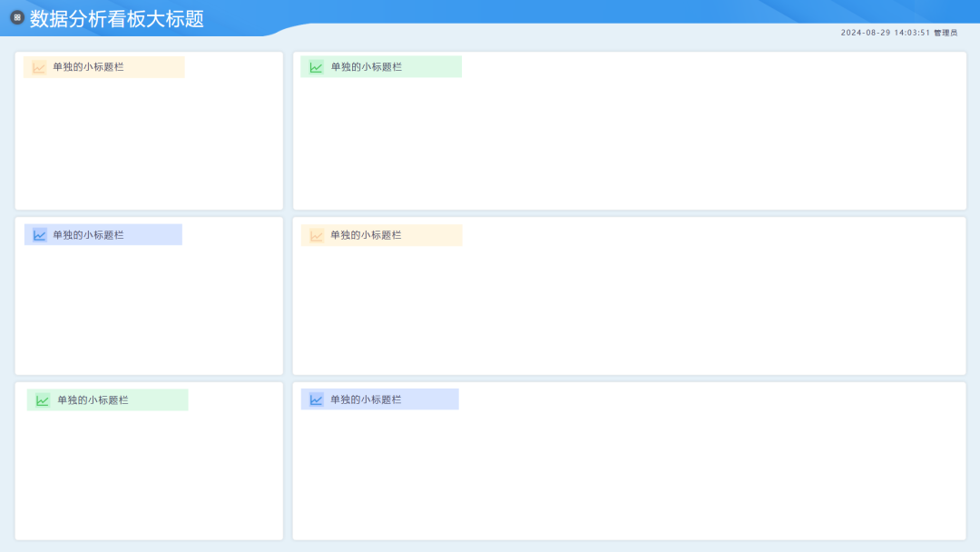Click the blue chart icon in middle-left panel

pyautogui.click(x=39, y=235)
